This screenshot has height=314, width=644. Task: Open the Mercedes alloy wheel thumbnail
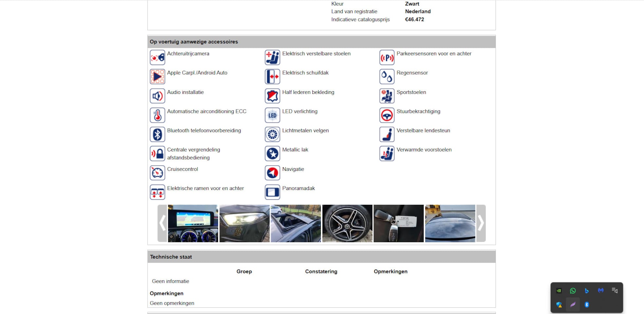click(x=347, y=223)
